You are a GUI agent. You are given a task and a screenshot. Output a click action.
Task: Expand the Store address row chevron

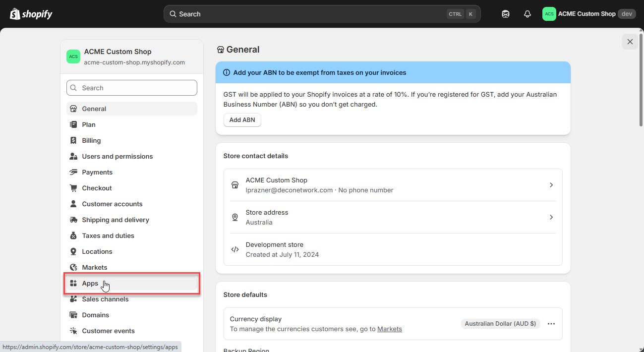[551, 217]
